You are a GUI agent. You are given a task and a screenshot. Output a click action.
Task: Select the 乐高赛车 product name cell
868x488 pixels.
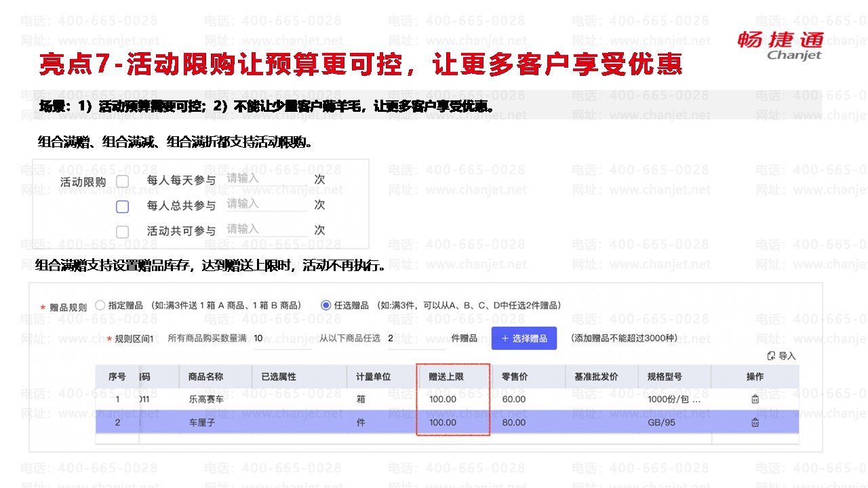click(206, 399)
